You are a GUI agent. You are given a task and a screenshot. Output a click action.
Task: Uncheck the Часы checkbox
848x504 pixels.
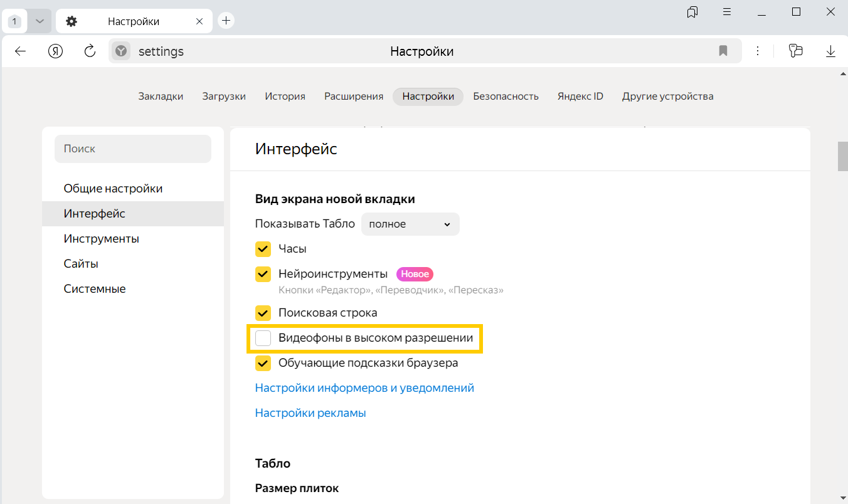click(263, 249)
